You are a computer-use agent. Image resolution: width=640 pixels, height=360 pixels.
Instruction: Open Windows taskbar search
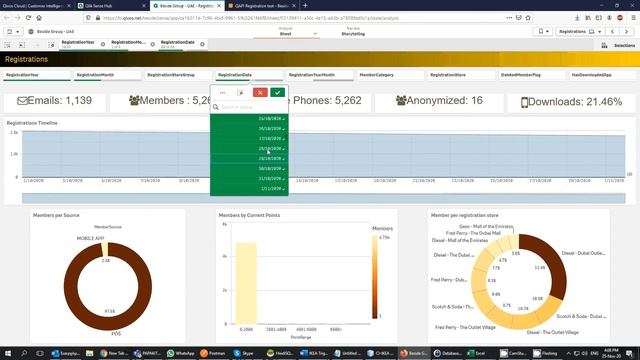[x=24, y=353]
